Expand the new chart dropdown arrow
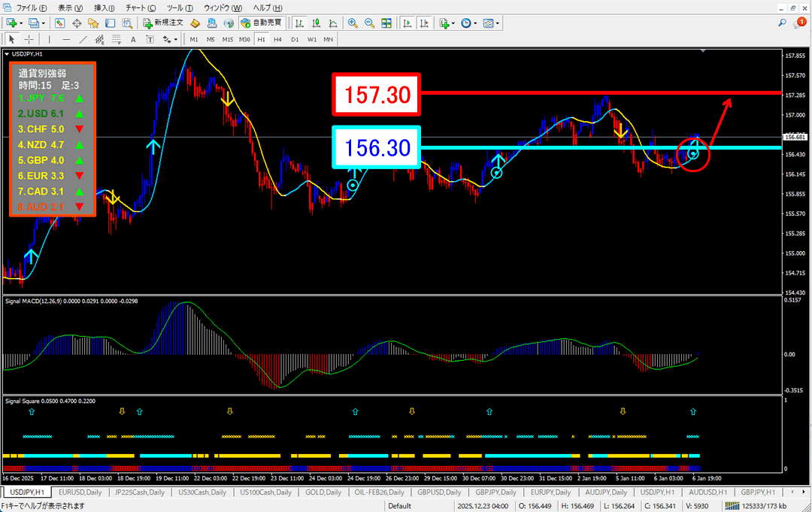 [21, 23]
